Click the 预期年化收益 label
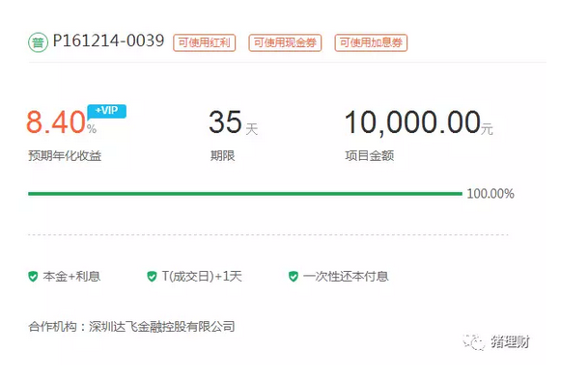Screen dimensions: 588x378 (x=65, y=156)
